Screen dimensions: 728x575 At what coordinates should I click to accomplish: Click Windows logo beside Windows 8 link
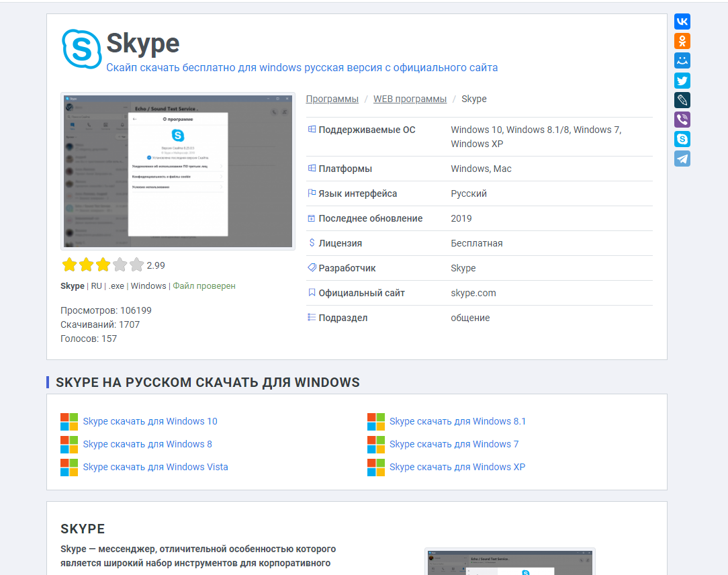click(x=69, y=445)
